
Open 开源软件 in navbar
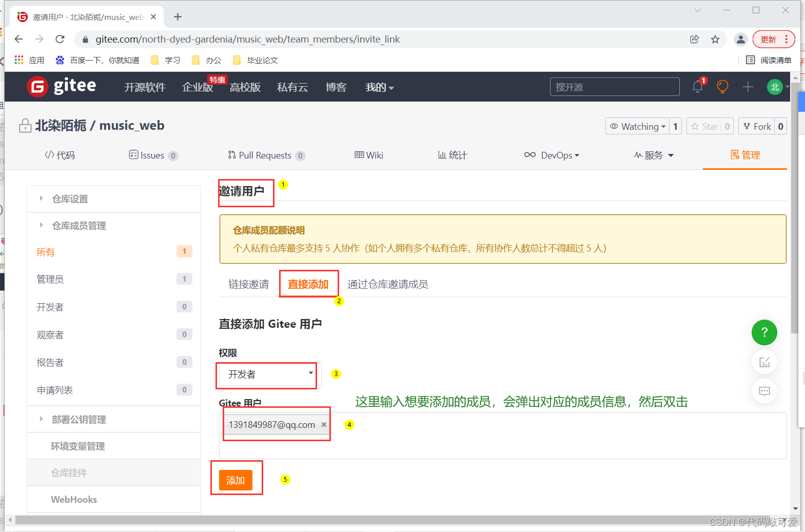(145, 87)
